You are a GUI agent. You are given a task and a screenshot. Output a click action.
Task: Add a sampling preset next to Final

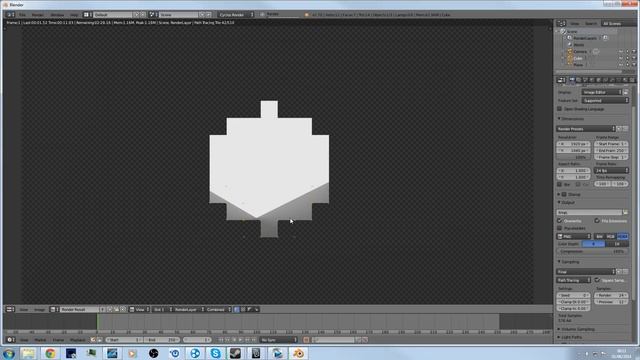(619, 271)
